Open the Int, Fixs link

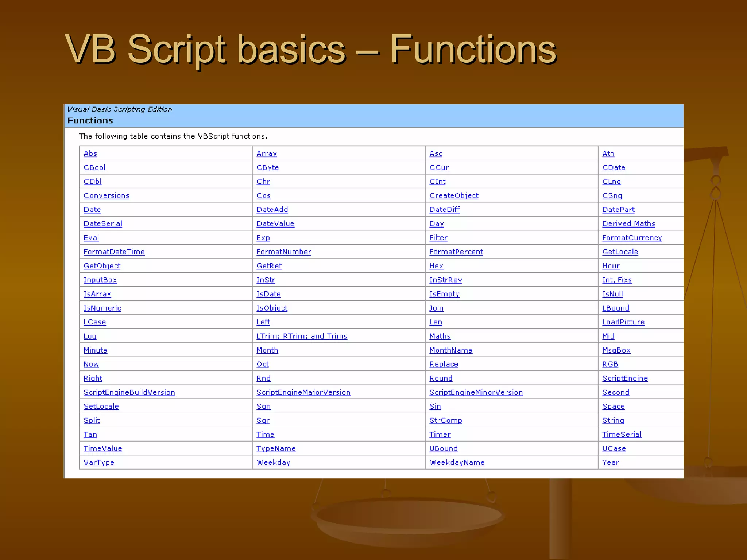click(617, 280)
